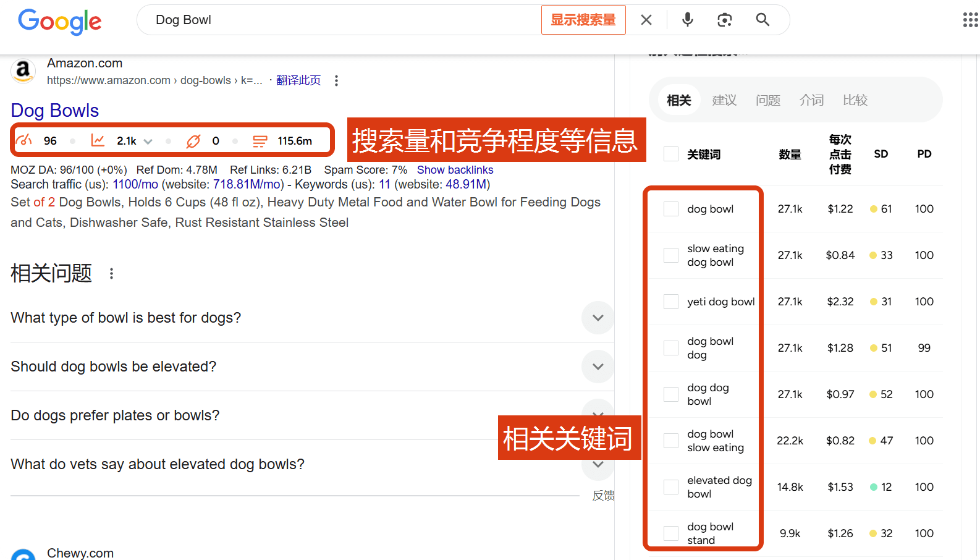The image size is (980, 560).
Task: Check the box for 'slow eating dog bowl'
Action: [671, 255]
